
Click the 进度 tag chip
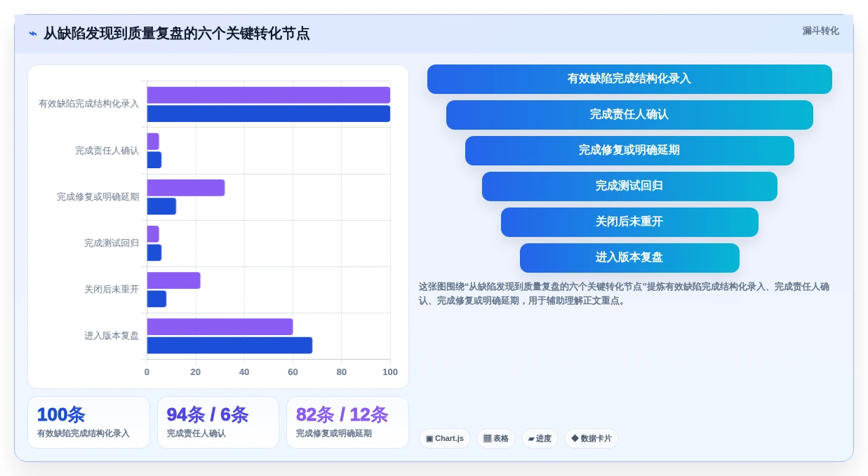pyautogui.click(x=540, y=439)
